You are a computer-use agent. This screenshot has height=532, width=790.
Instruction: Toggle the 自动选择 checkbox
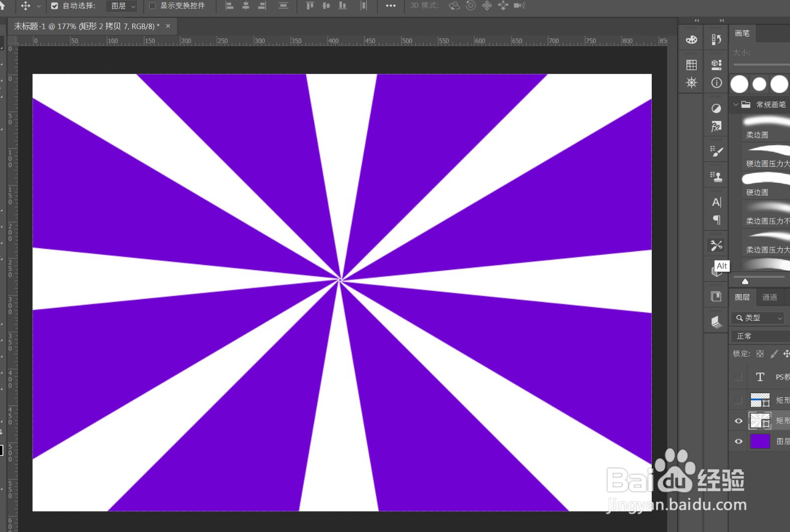[x=55, y=6]
